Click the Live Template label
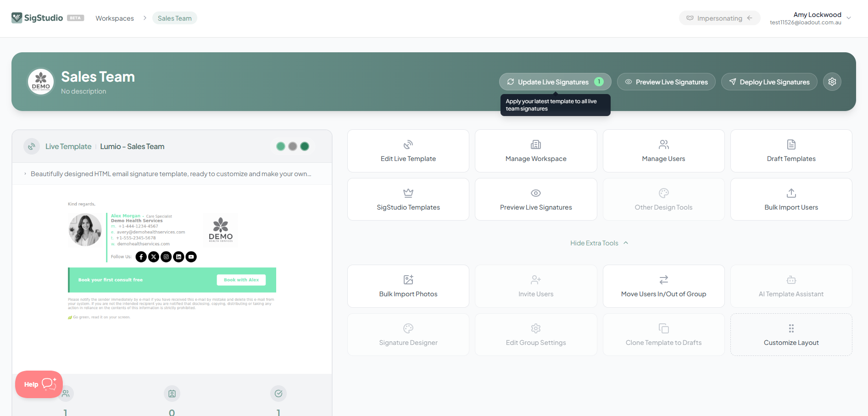The width and height of the screenshot is (868, 416). coord(68,146)
